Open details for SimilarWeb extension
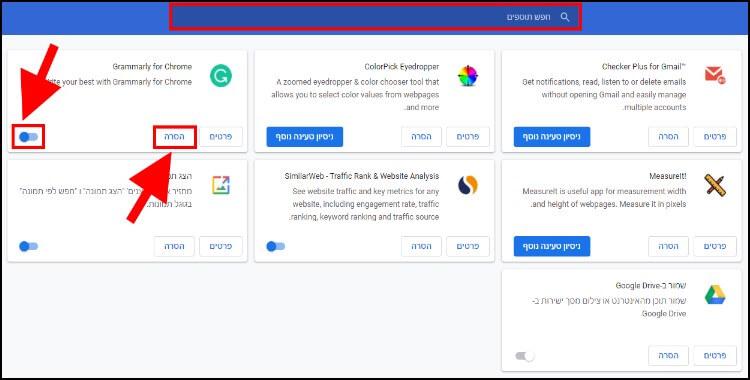Screen dimensions: 750x380 [x=467, y=246]
